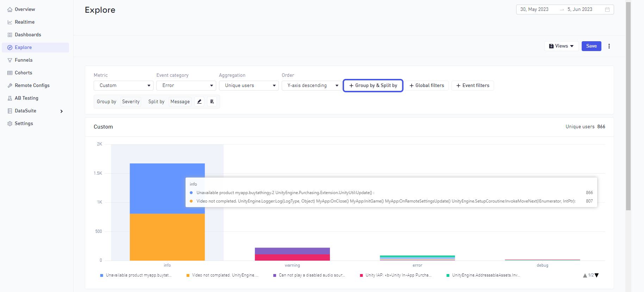Click the DataSuite icon
The width and height of the screenshot is (644, 292).
click(10, 111)
